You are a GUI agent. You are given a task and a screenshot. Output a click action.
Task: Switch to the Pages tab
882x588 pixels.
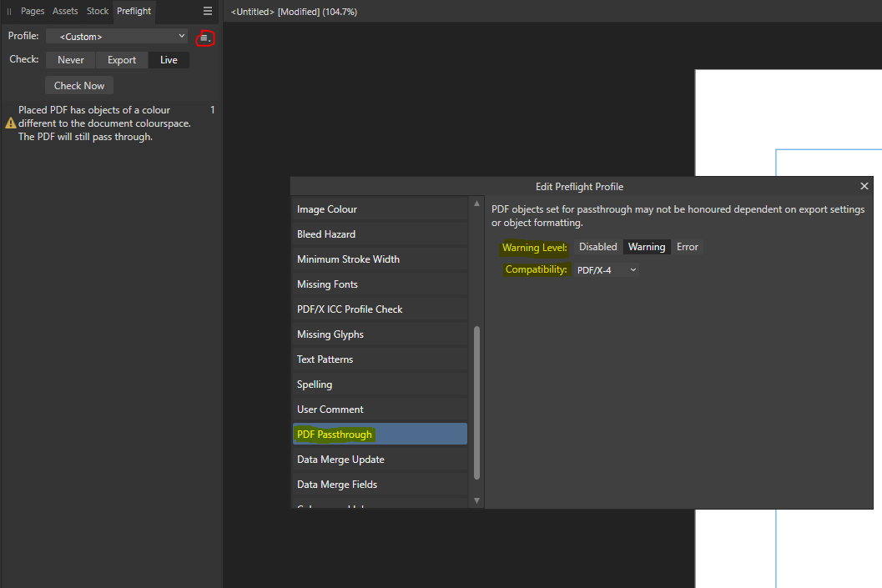pyautogui.click(x=33, y=11)
